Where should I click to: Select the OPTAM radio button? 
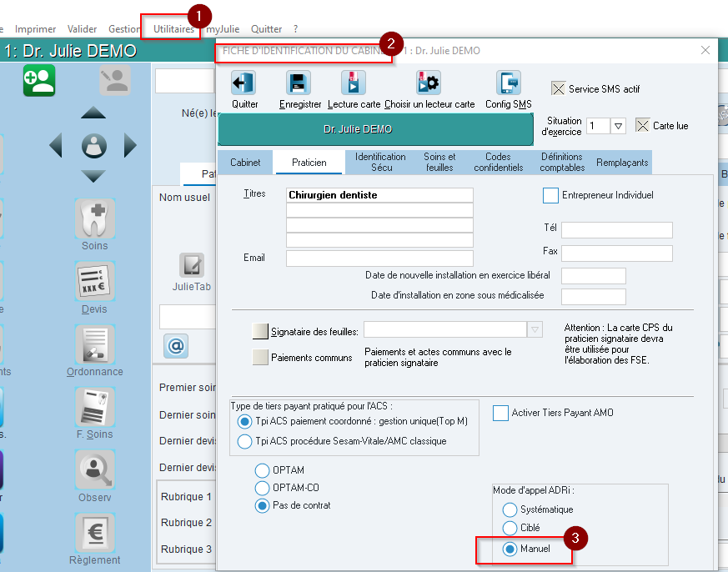click(263, 470)
